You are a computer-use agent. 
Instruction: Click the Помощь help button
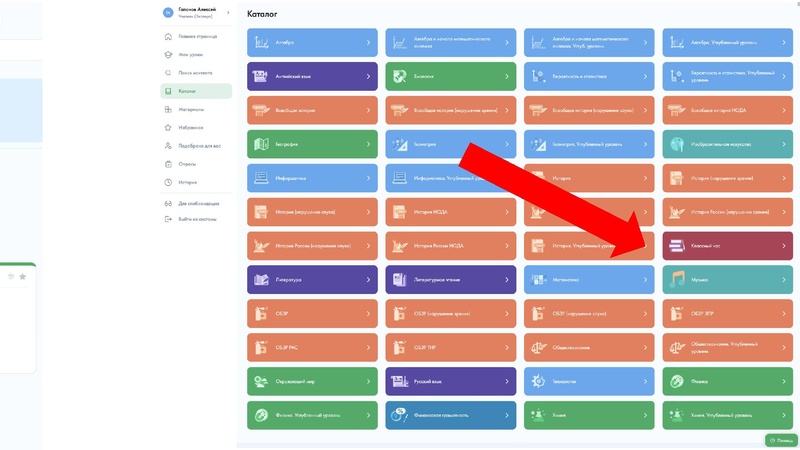coord(781,440)
